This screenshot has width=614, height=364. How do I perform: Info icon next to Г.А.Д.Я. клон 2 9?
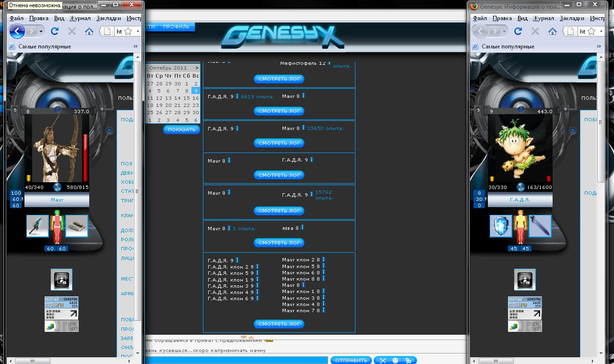pyautogui.click(x=258, y=266)
